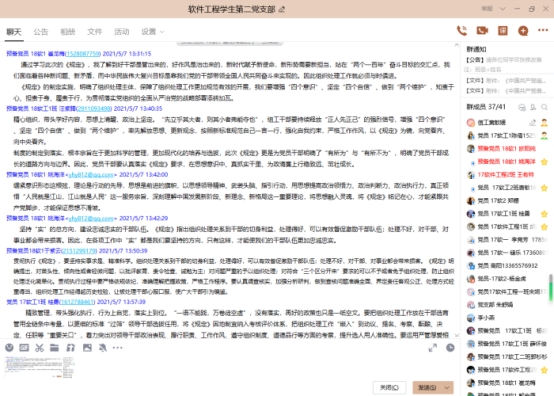
Task: Click star icon beside 党员 17软工1班 member
Action: (544, 214)
